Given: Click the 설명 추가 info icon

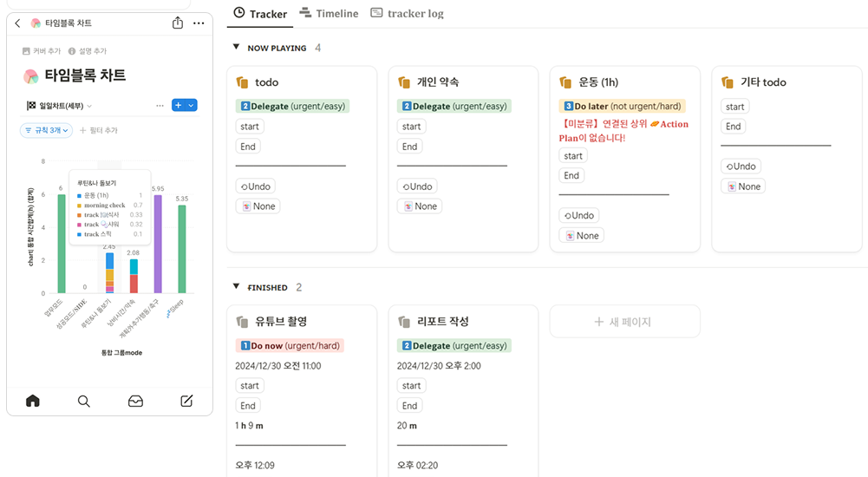Looking at the screenshot, I should tap(72, 51).
